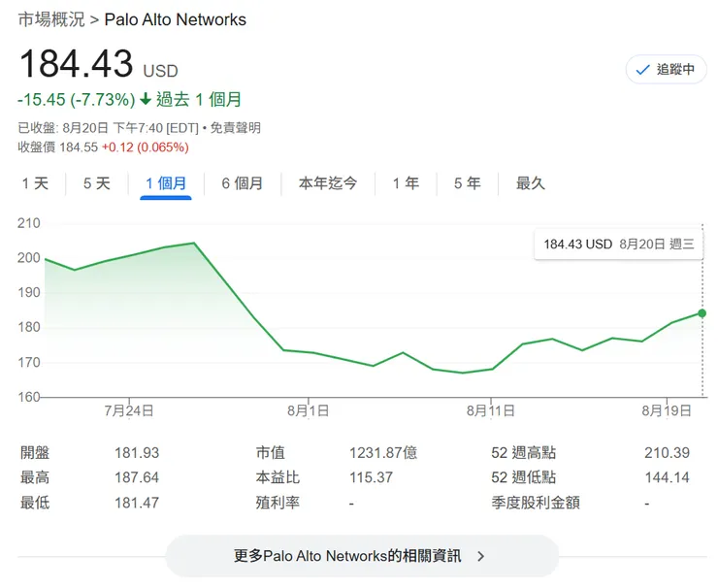718x588 pixels.
Task: Click the 8月1日 axis date label
Action: point(309,410)
